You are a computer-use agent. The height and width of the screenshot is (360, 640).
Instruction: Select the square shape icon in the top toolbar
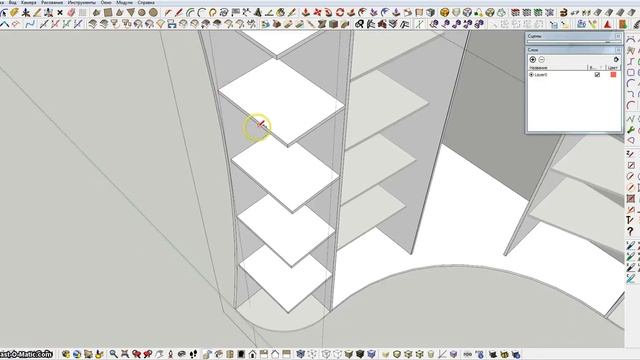click(108, 13)
